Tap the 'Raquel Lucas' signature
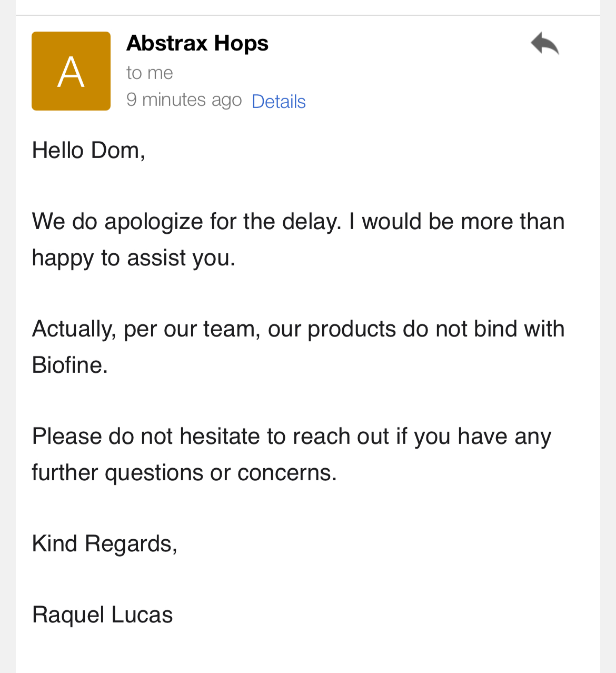616x673 pixels. coord(103,615)
